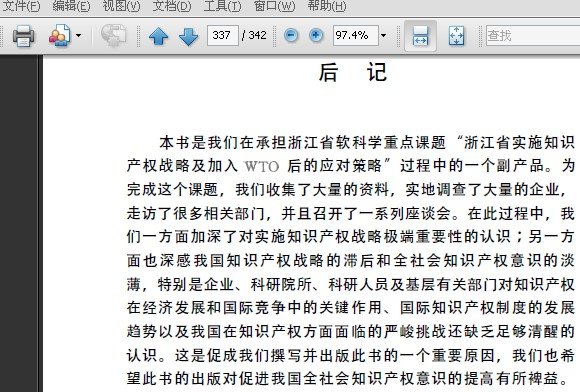Open the 帮助(H) menu
The height and width of the screenshot is (392, 580).
tap(327, 6)
